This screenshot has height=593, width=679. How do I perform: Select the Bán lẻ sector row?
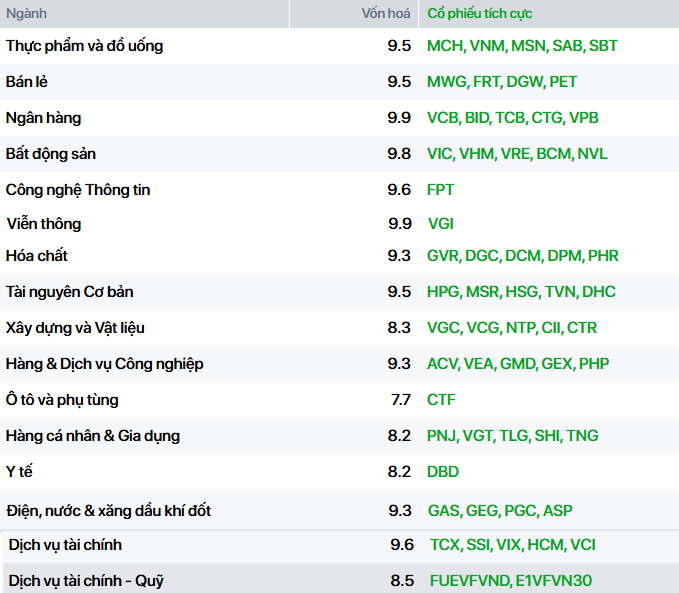click(x=340, y=82)
